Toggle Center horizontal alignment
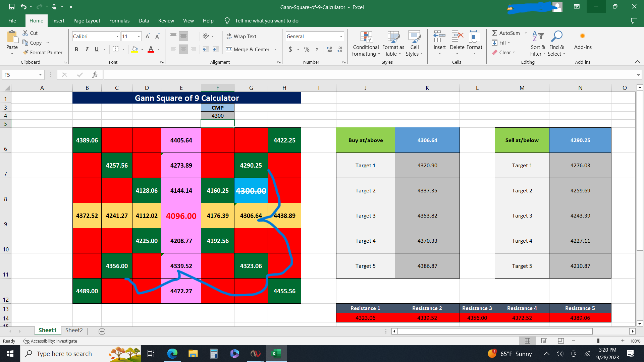 point(183,49)
